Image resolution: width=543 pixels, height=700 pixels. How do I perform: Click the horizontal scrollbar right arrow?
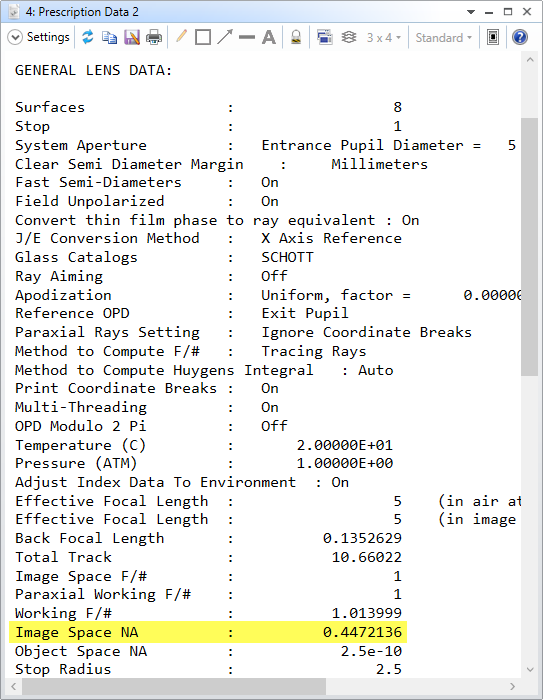[513, 686]
